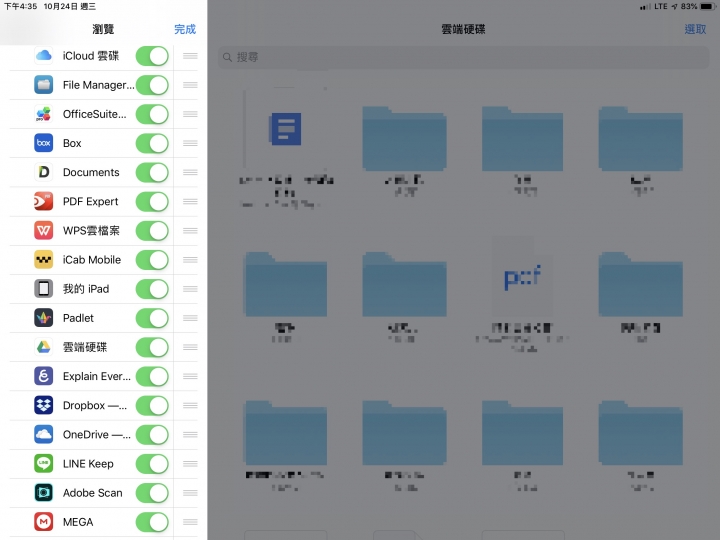The image size is (720, 540).
Task: Tap the LINE Keep label
Action: click(x=88, y=464)
